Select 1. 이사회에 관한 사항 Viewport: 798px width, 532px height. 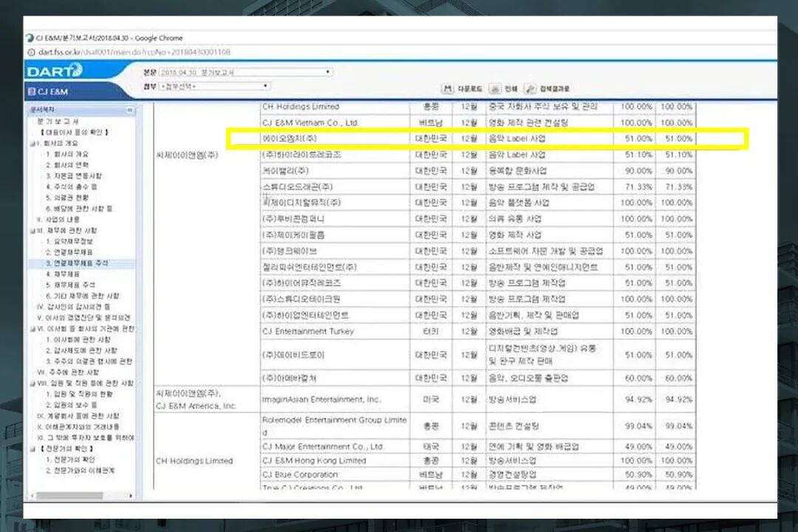[78, 340]
